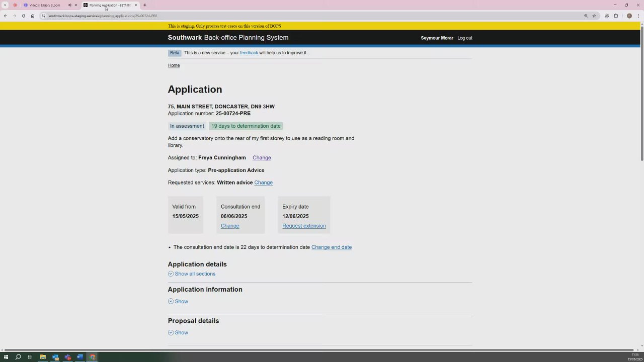Open File Explorer from the taskbar

tap(43, 357)
